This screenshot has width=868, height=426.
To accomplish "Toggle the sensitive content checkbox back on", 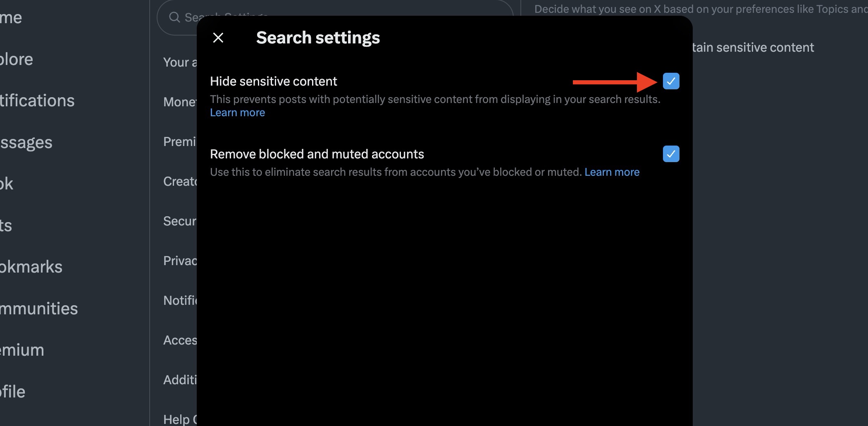I will [x=671, y=81].
